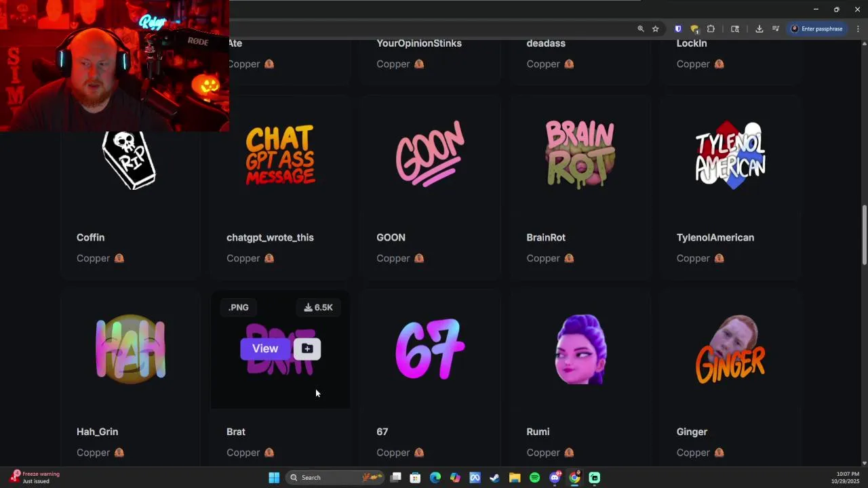Open the GOON emote image
This screenshot has width=868, height=488.
pyautogui.click(x=430, y=154)
